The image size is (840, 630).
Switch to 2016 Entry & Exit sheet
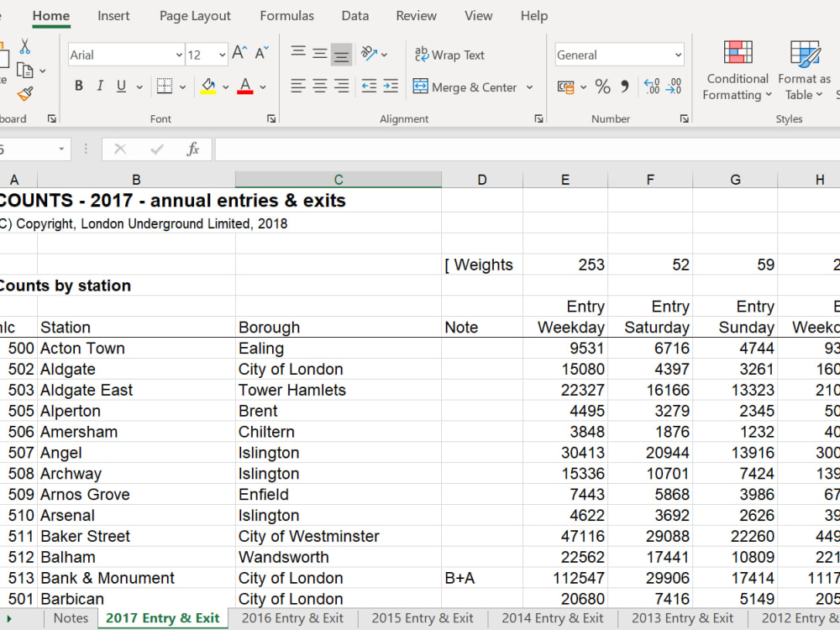(x=292, y=617)
